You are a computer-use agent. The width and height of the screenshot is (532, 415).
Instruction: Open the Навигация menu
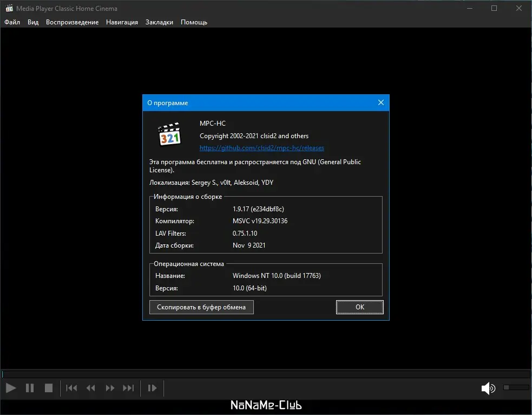pyautogui.click(x=122, y=22)
